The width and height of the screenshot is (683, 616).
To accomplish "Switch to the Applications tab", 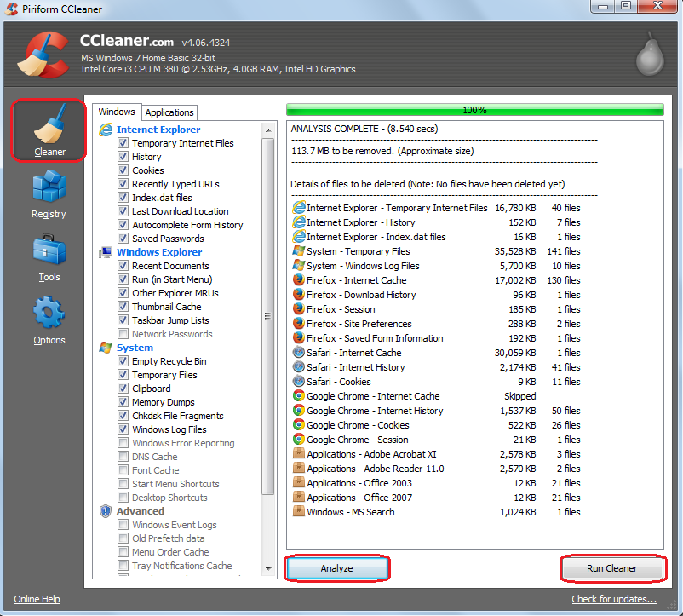I will click(x=169, y=112).
